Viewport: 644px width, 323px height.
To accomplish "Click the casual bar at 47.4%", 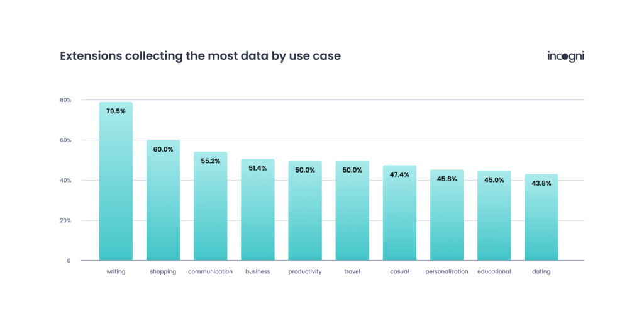I will [x=399, y=214].
